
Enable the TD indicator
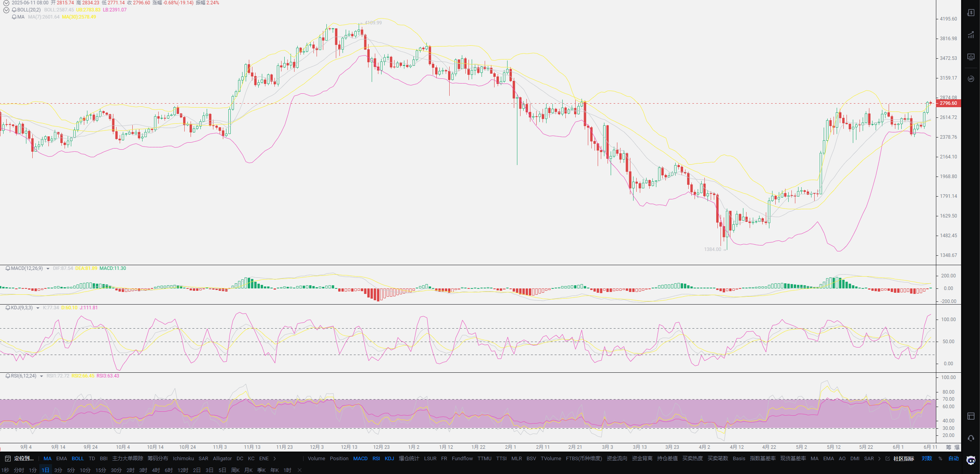point(92,459)
